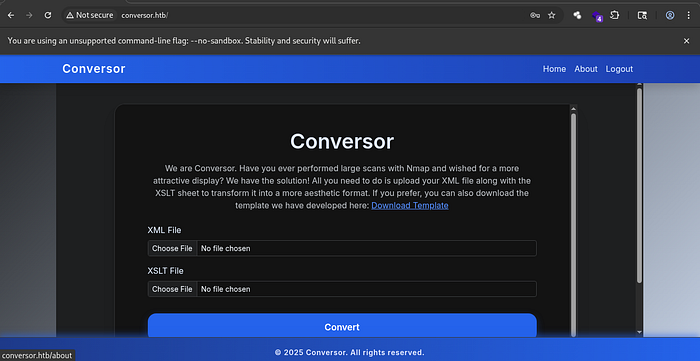Viewport: 700px width, 361px height.
Task: Reload the conversor.htb page
Action: (x=48, y=15)
